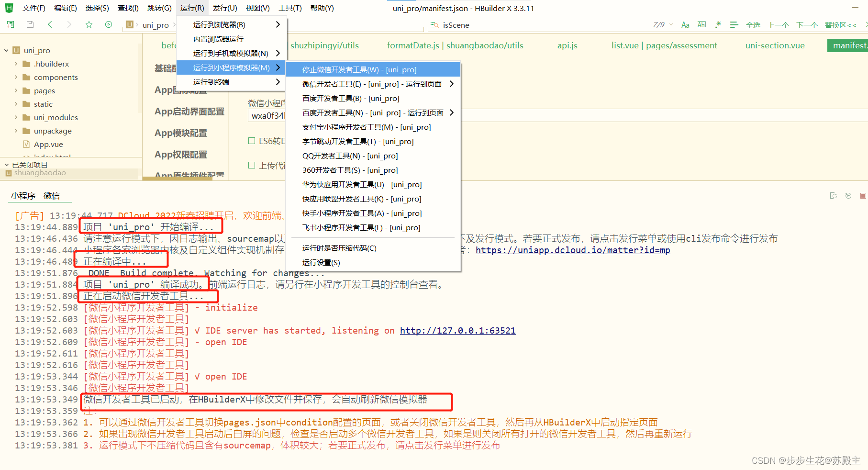Toggle compress code at runtime option
The height and width of the screenshot is (470, 868).
373,248
